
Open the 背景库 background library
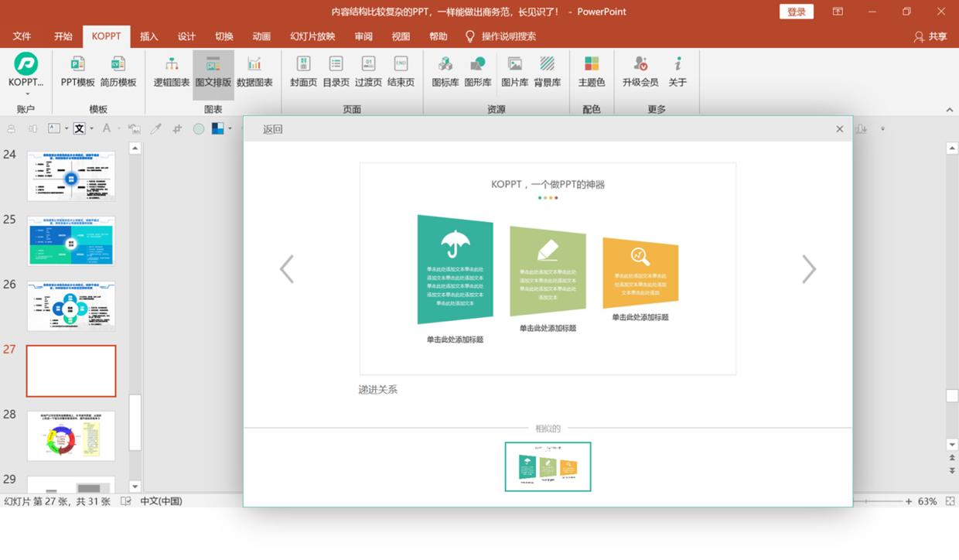(548, 71)
